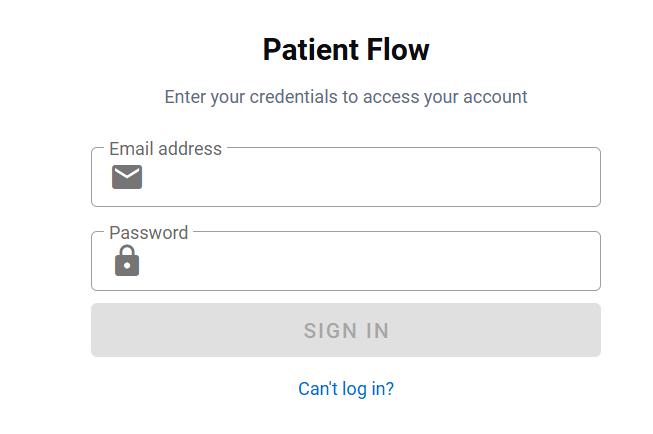This screenshot has width=653, height=434.
Task: Get help via "Can't log in?"
Action: (346, 389)
